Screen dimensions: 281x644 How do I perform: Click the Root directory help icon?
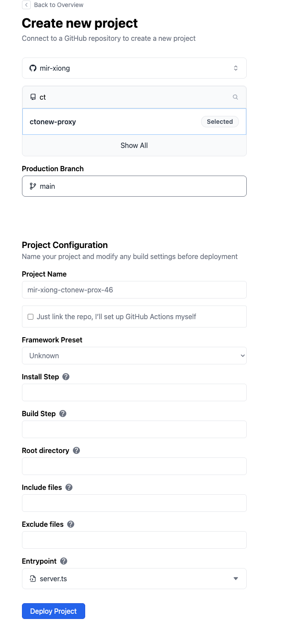(76, 450)
